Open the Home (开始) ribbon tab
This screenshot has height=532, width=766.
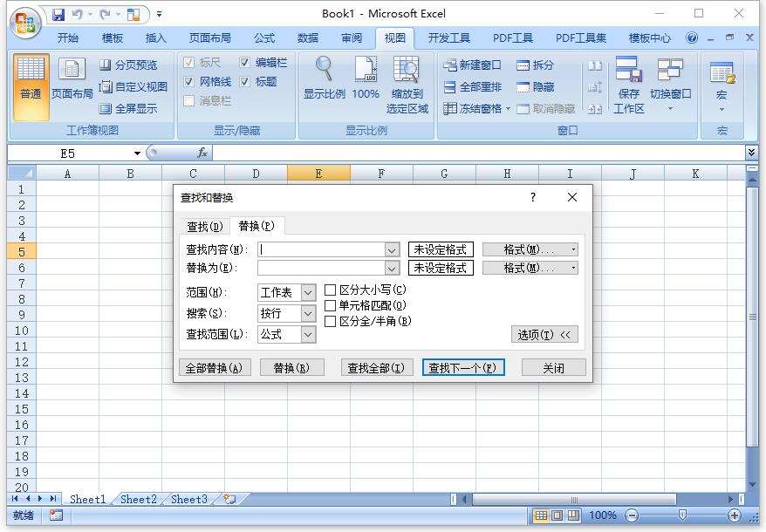tap(68, 38)
